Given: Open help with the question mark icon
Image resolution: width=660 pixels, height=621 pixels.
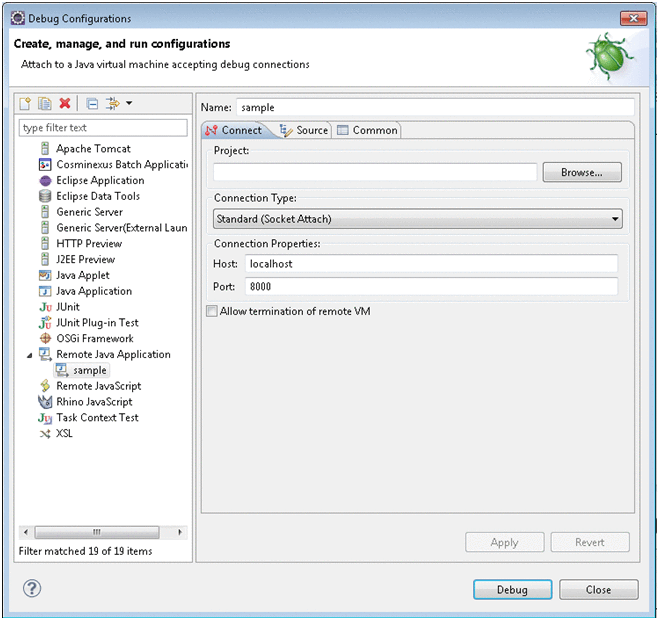Looking at the screenshot, I should pyautogui.click(x=32, y=589).
